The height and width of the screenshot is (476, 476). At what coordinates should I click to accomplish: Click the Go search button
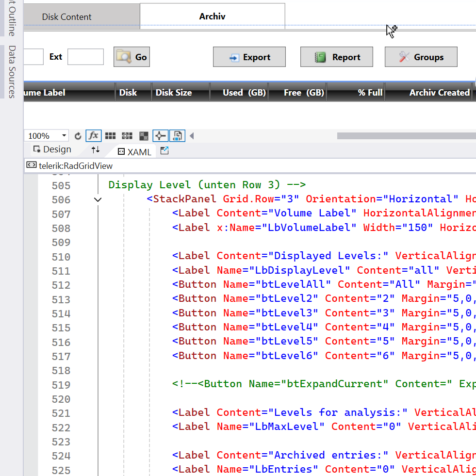132,57
